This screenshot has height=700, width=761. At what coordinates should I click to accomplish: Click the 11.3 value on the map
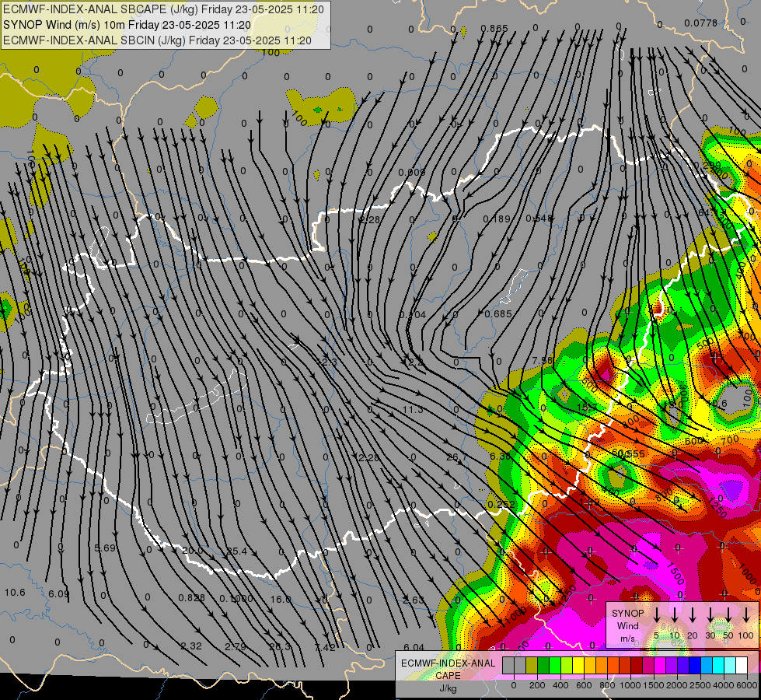(x=413, y=410)
